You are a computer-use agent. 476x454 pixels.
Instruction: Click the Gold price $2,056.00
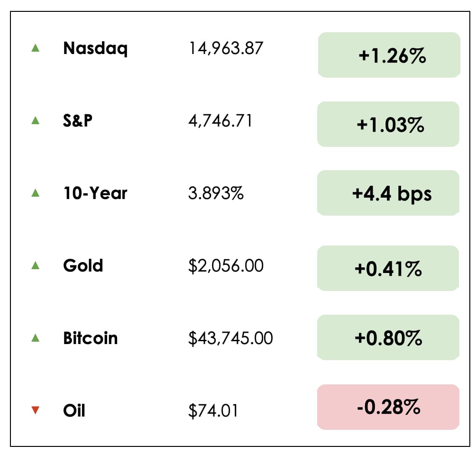[x=226, y=266]
